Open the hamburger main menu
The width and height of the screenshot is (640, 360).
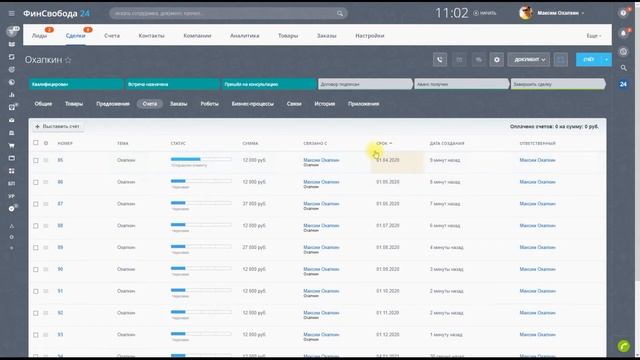pyautogui.click(x=11, y=13)
